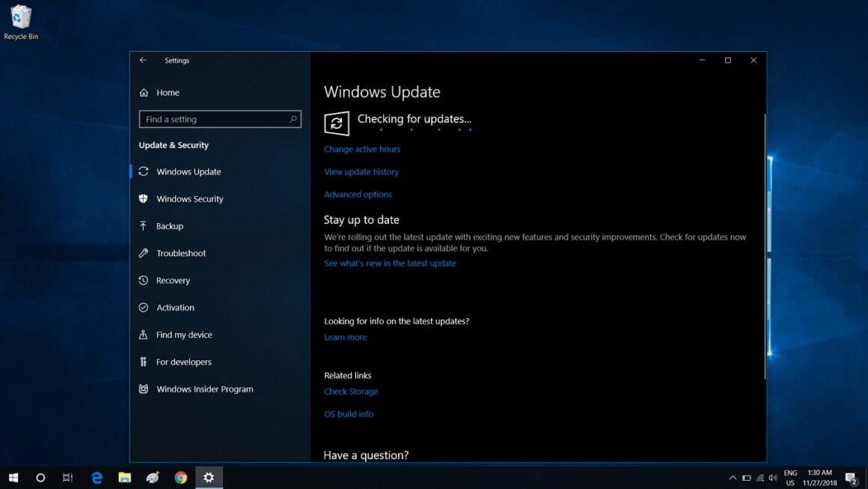Click the back arrow in Settings
Image resolution: width=868 pixels, height=489 pixels.
(x=142, y=60)
